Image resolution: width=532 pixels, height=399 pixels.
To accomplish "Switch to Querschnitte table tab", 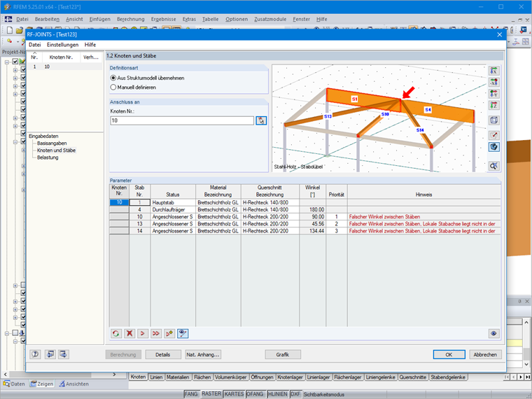I will pyautogui.click(x=413, y=377).
